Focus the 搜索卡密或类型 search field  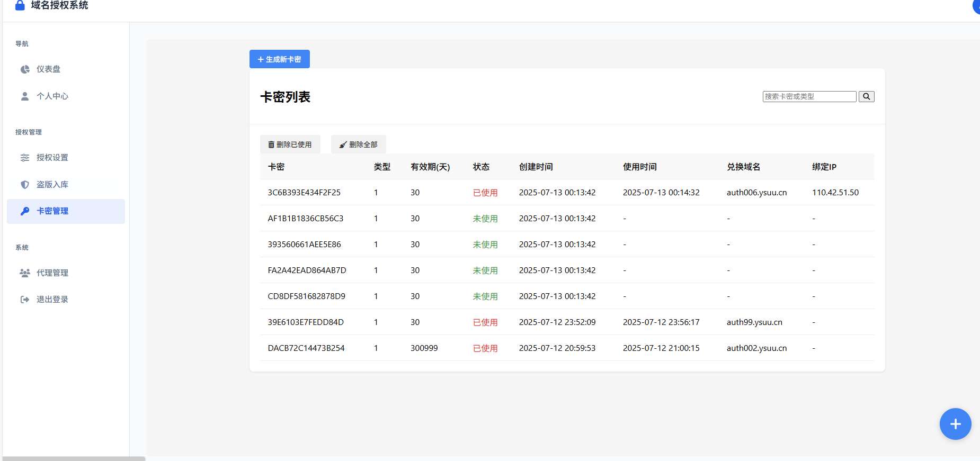click(x=809, y=96)
